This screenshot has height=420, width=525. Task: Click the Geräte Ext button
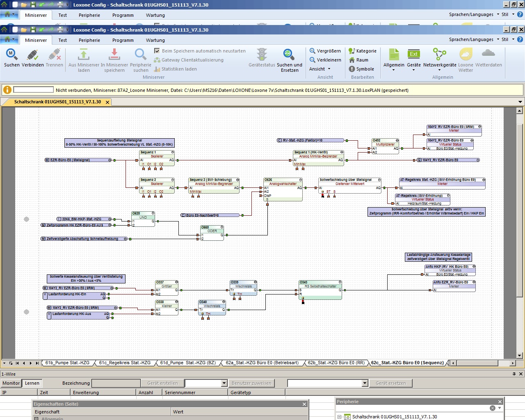pyautogui.click(x=413, y=55)
